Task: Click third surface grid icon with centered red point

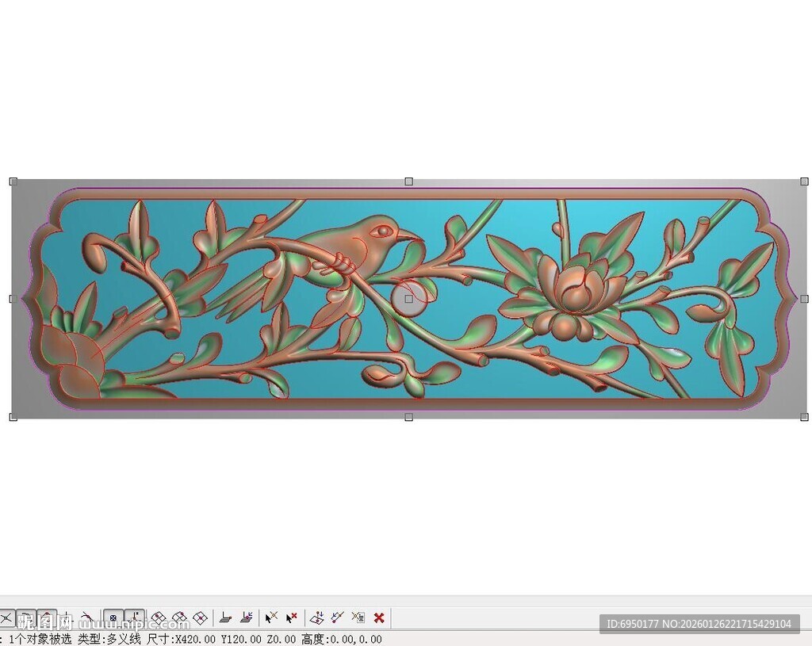Action: click(x=200, y=617)
